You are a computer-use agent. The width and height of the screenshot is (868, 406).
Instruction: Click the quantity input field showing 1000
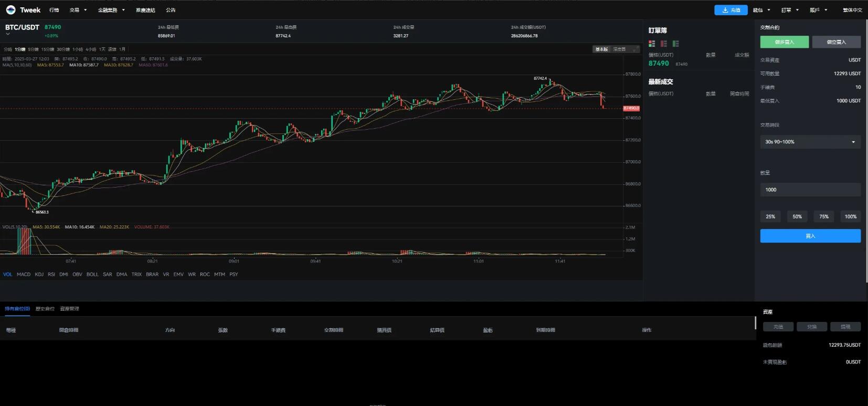point(810,190)
